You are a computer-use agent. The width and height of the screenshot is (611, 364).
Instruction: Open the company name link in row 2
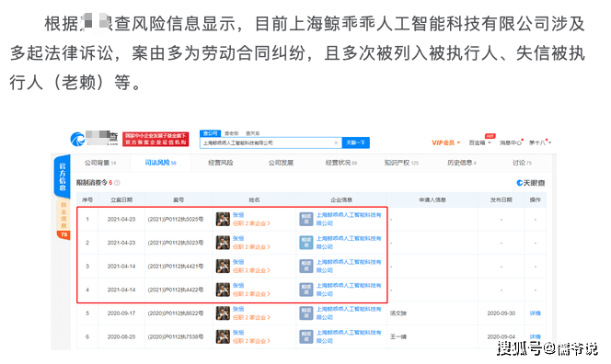(349, 243)
